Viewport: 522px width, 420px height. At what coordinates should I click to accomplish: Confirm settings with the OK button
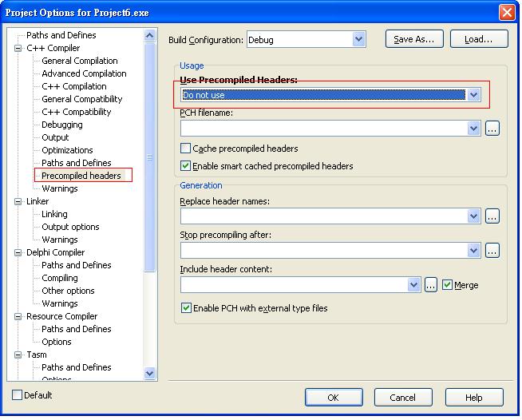click(334, 398)
